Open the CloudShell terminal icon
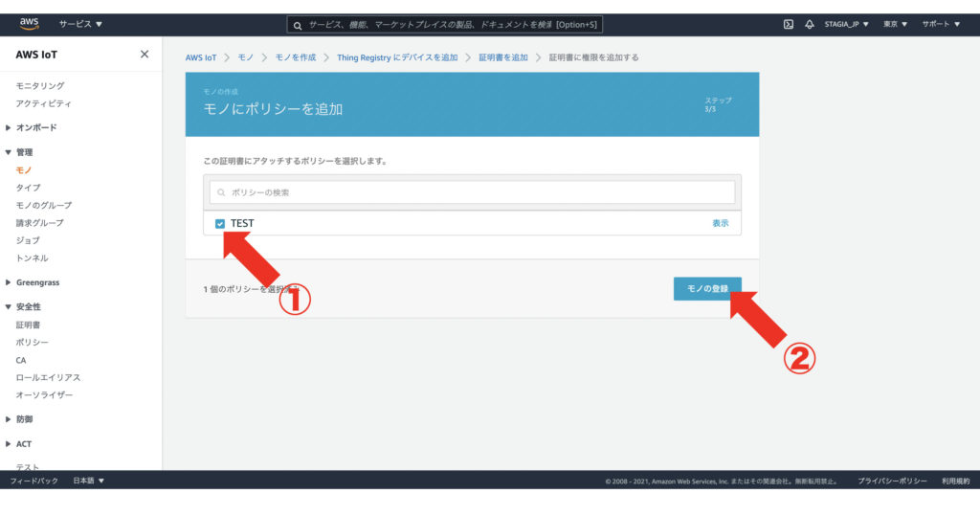This screenshot has height=515, width=980. (x=789, y=24)
